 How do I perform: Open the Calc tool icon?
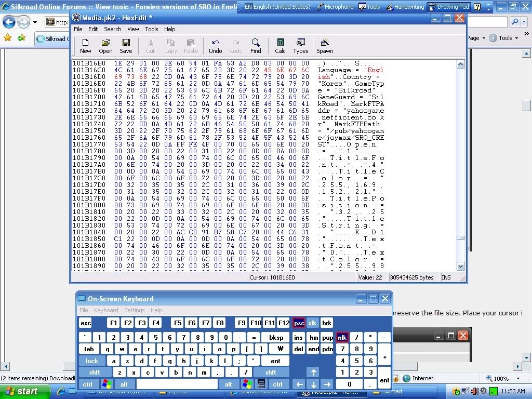pyautogui.click(x=280, y=46)
